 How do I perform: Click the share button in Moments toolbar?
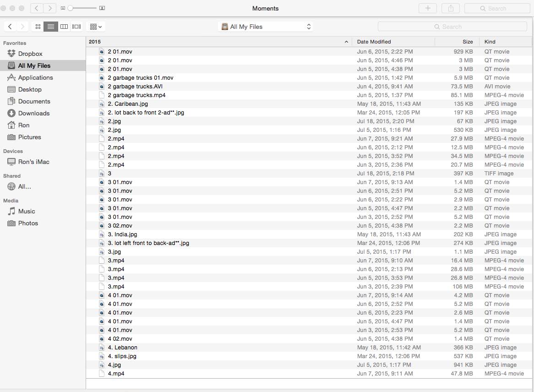click(451, 8)
